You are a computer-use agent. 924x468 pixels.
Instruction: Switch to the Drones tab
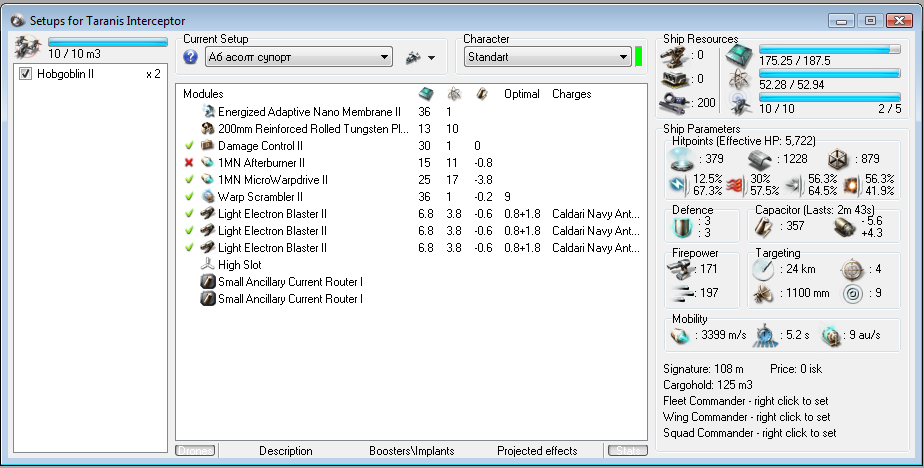[x=196, y=451]
